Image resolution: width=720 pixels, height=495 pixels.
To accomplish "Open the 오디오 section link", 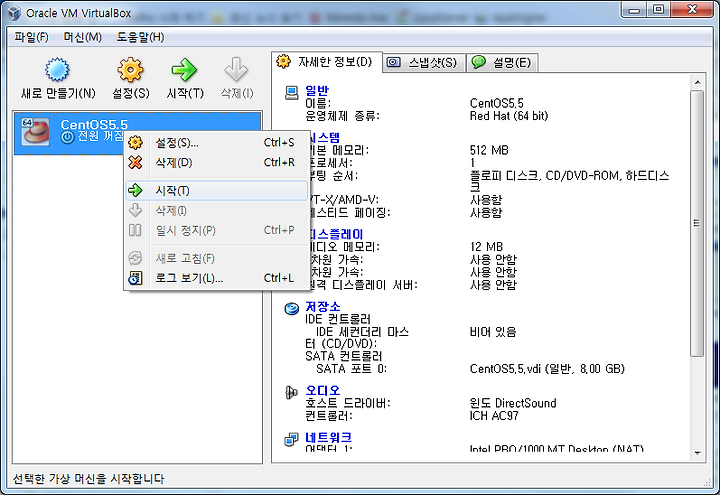I will pyautogui.click(x=323, y=390).
